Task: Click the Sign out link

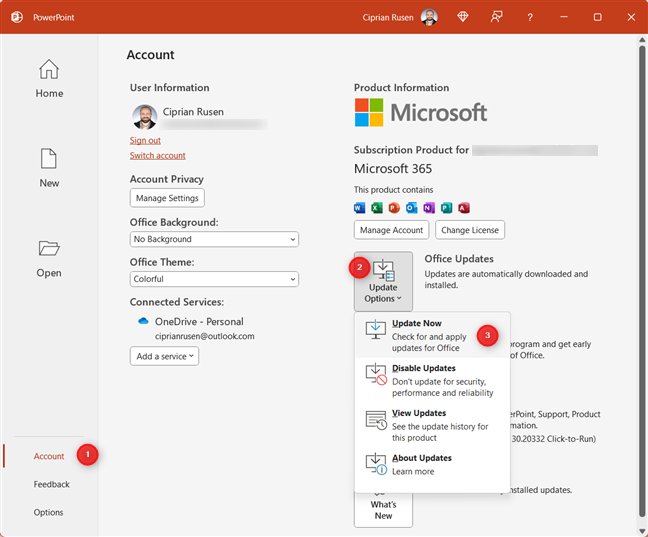Action: pos(145,140)
